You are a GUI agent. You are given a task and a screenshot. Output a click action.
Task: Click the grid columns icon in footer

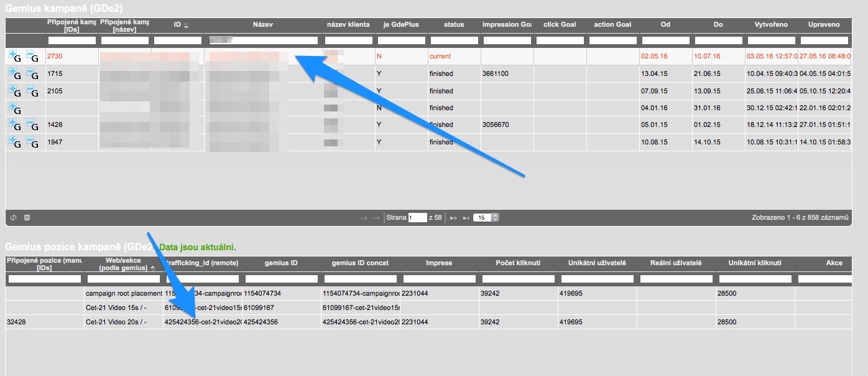[27, 218]
